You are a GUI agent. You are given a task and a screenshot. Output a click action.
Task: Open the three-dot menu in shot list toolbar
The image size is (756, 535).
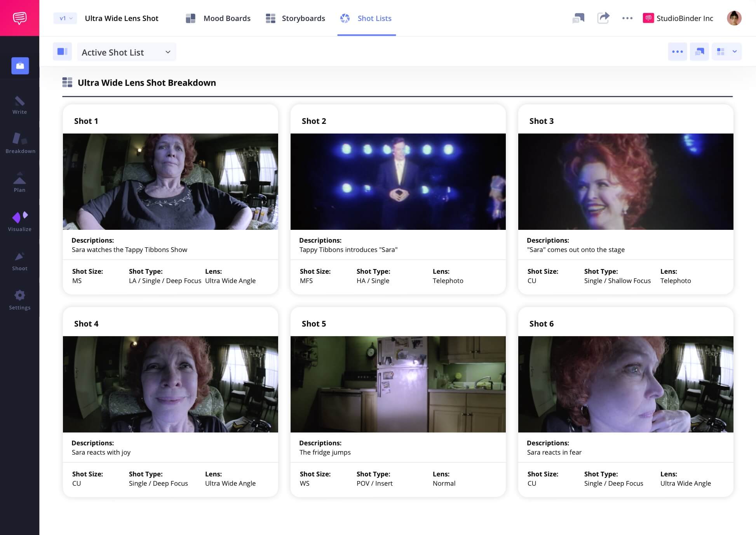tap(677, 52)
